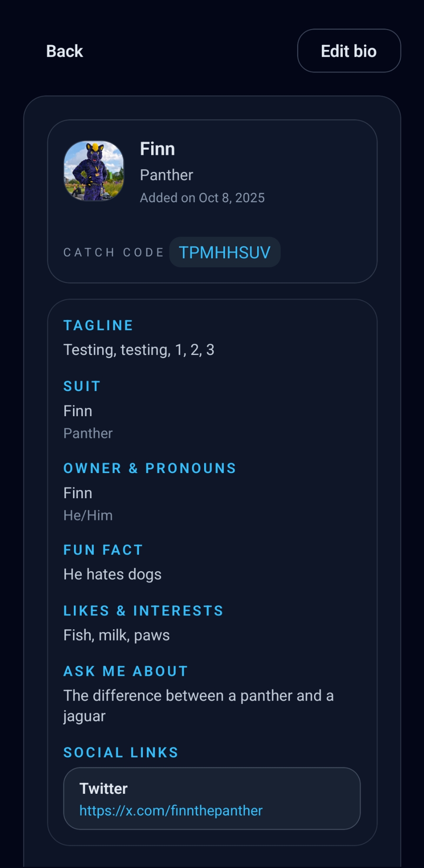The height and width of the screenshot is (868, 424).
Task: Click the 'Added on Oct 8, 2025' text
Action: point(202,198)
